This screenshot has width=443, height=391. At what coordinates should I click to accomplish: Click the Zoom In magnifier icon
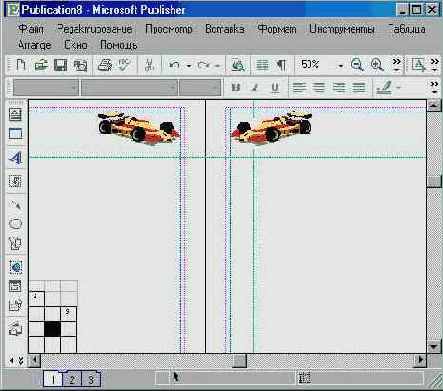tap(377, 64)
